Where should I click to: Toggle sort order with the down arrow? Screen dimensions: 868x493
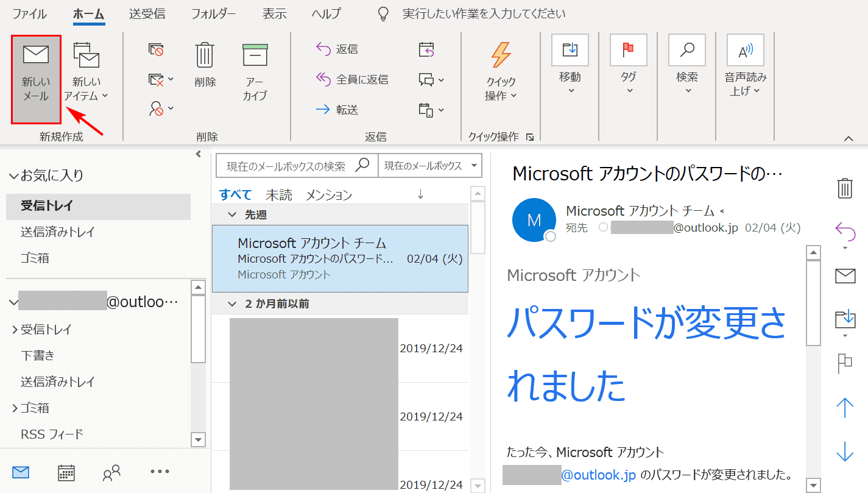420,194
